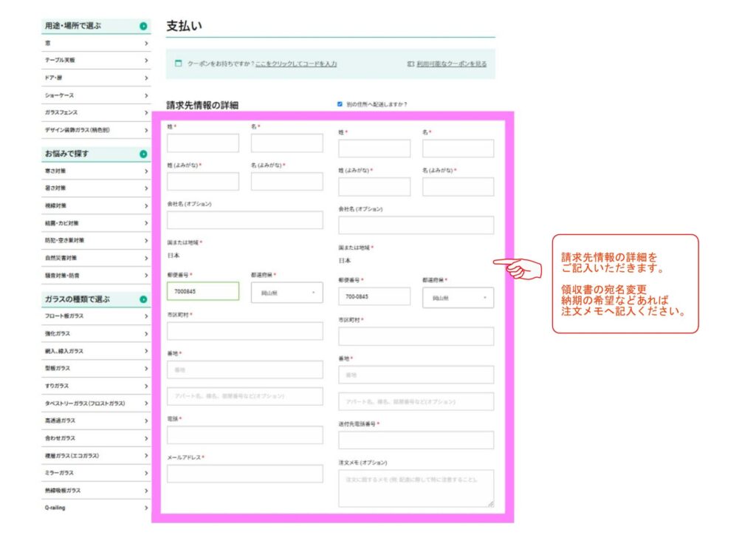Open the Q-railing sidebar menu item
Screen dimensions: 756x535
[96, 508]
